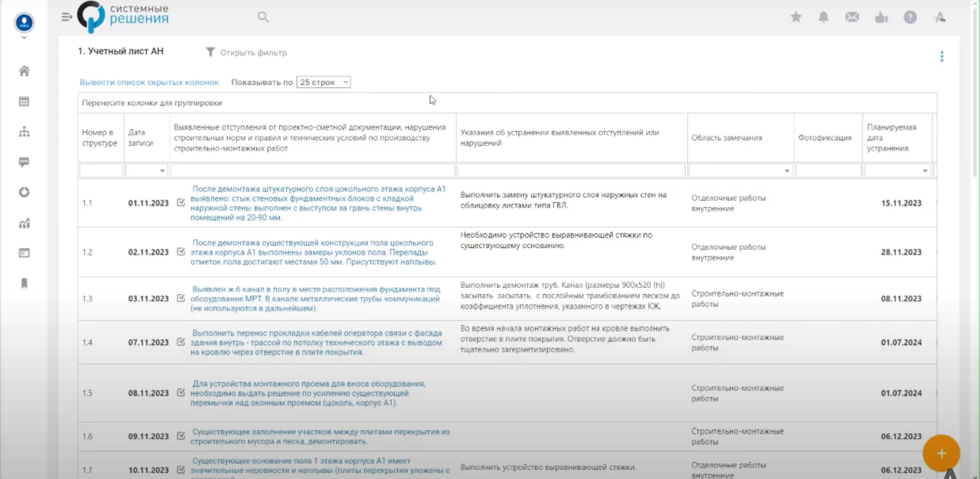Toggle the edit checkbox icon in row 1.7
980x479 pixels.
coord(181,469)
